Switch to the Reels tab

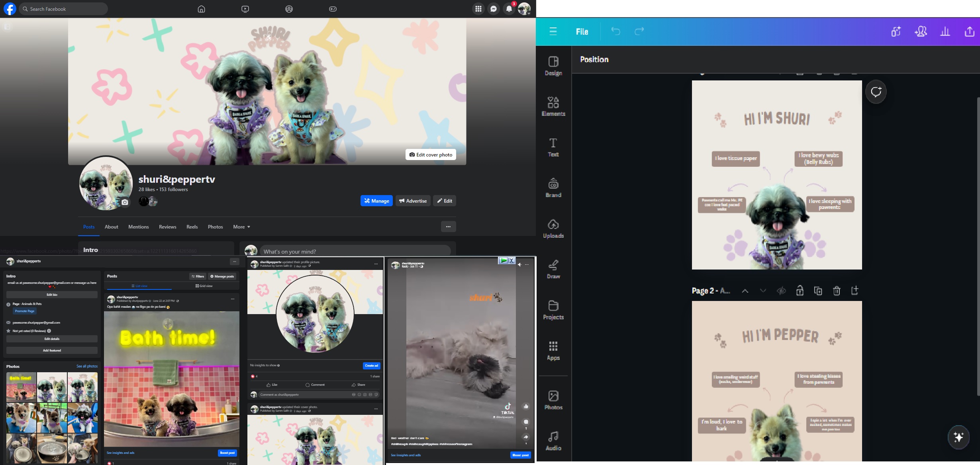(192, 227)
